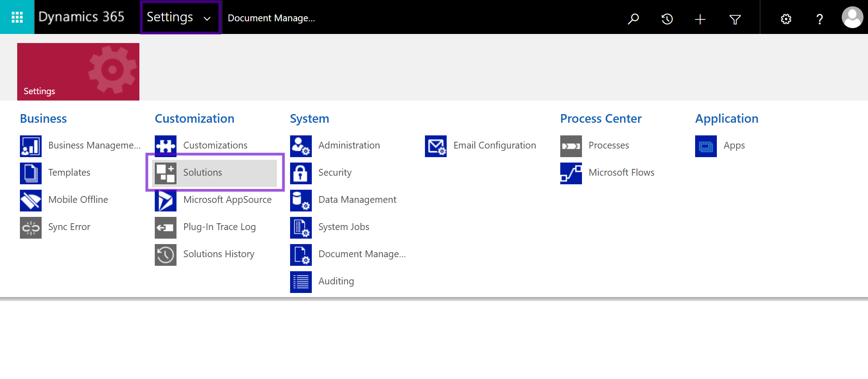Open Plug-In Trace Log link
This screenshot has height=379, width=868.
click(x=219, y=227)
